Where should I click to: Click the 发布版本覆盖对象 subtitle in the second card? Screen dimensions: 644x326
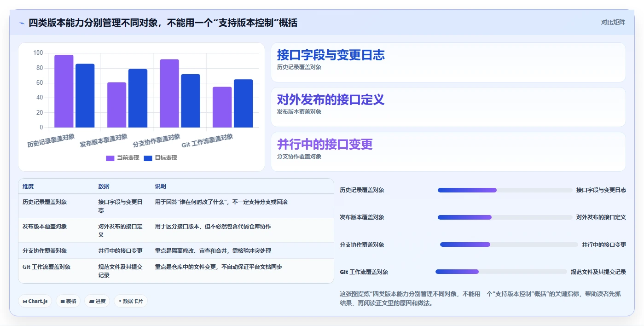[299, 112]
